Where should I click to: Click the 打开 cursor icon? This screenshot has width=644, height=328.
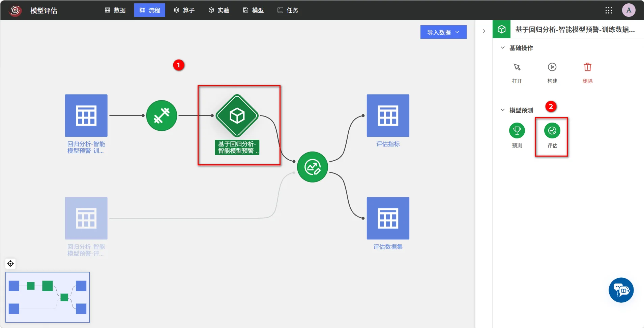[x=517, y=67]
